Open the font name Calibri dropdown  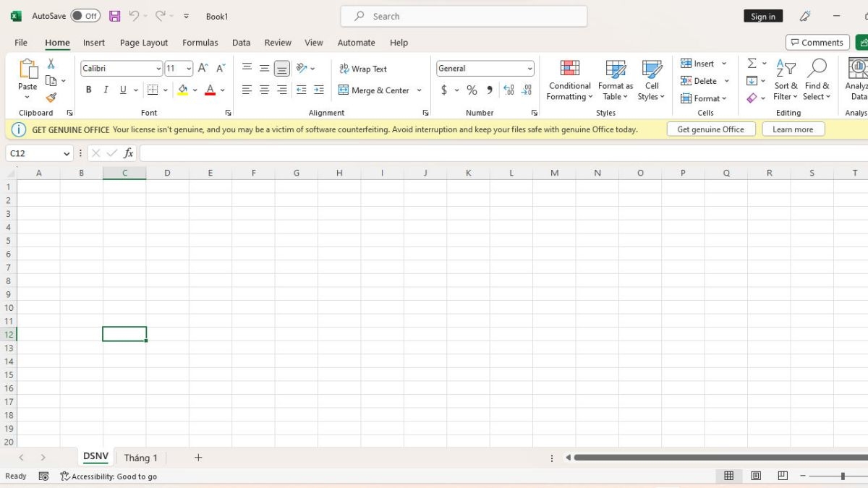point(158,69)
